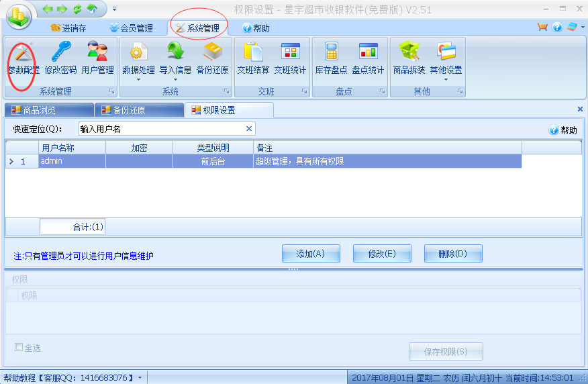Click the 备注 column header
588x384 pixels.
387,148
